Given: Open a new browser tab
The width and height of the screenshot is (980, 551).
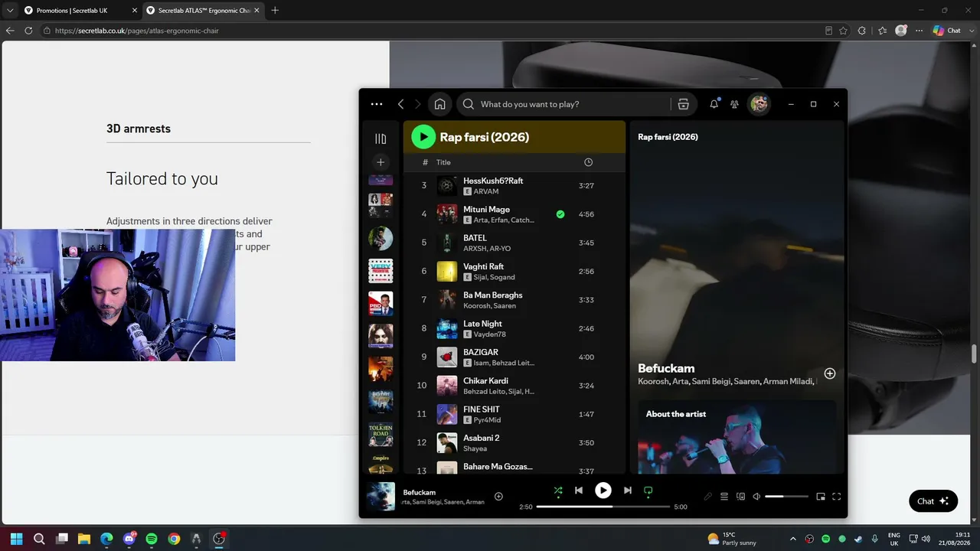Looking at the screenshot, I should click(x=275, y=11).
